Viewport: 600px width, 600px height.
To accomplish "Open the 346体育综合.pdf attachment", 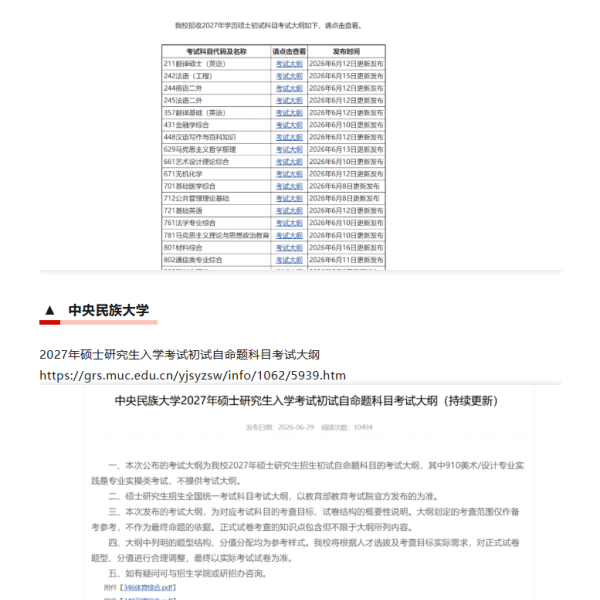I will click(x=148, y=587).
